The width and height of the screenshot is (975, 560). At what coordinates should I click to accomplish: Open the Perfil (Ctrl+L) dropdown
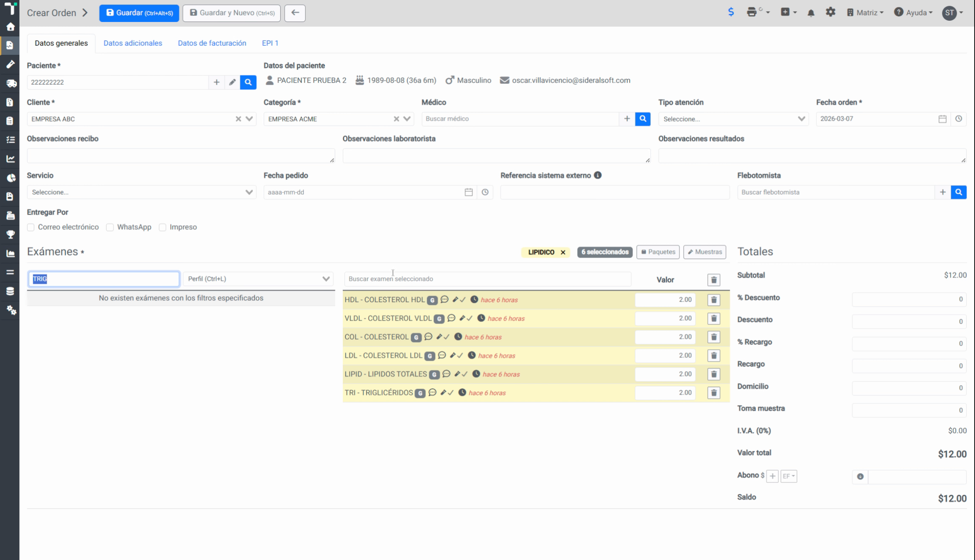pyautogui.click(x=258, y=279)
